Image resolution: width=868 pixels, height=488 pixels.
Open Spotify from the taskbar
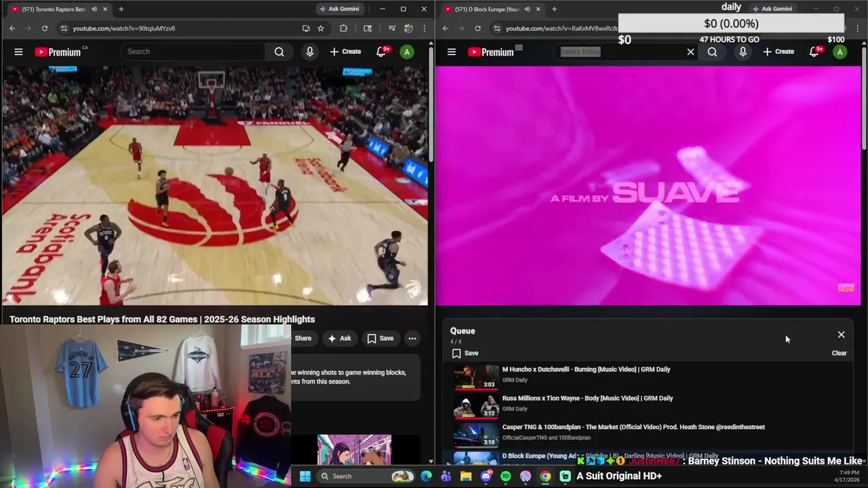pos(506,476)
